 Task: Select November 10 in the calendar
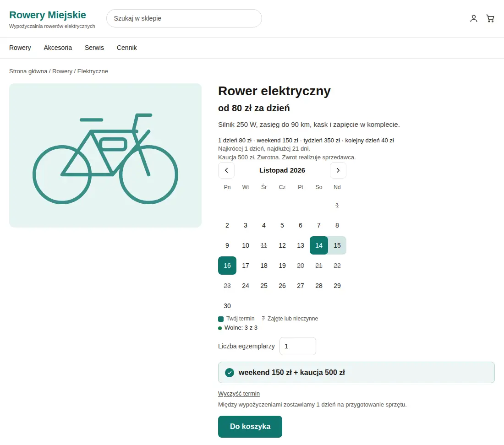pyautogui.click(x=245, y=245)
